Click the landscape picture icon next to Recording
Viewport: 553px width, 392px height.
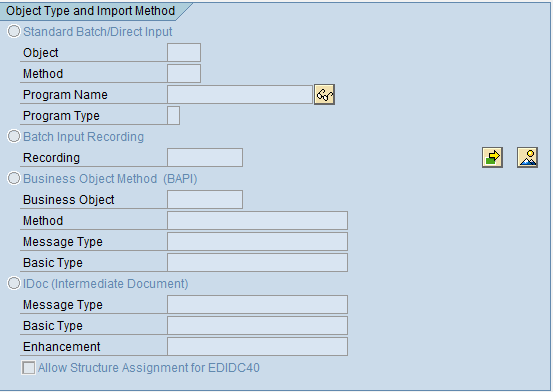pyautogui.click(x=527, y=157)
